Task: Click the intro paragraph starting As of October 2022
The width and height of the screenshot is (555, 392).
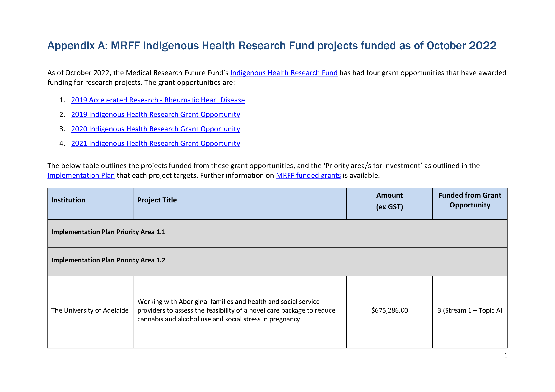Action: [x=277, y=77]
